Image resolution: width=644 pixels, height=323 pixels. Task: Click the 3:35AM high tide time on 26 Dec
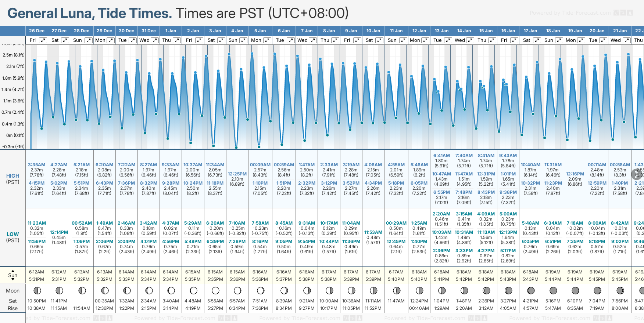point(36,165)
